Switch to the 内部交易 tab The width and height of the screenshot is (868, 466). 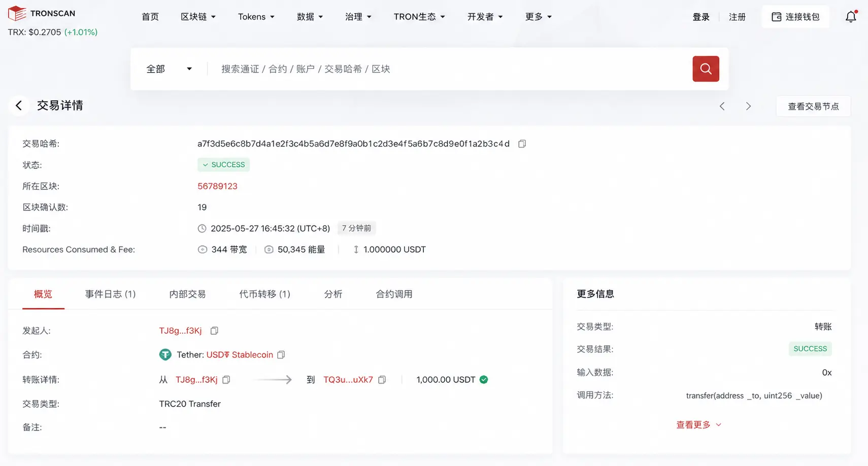pyautogui.click(x=187, y=294)
